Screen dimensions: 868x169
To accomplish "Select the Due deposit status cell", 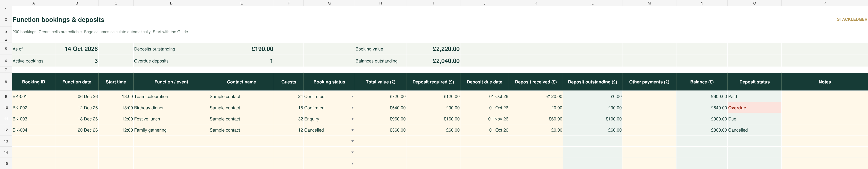I will click(754, 119).
